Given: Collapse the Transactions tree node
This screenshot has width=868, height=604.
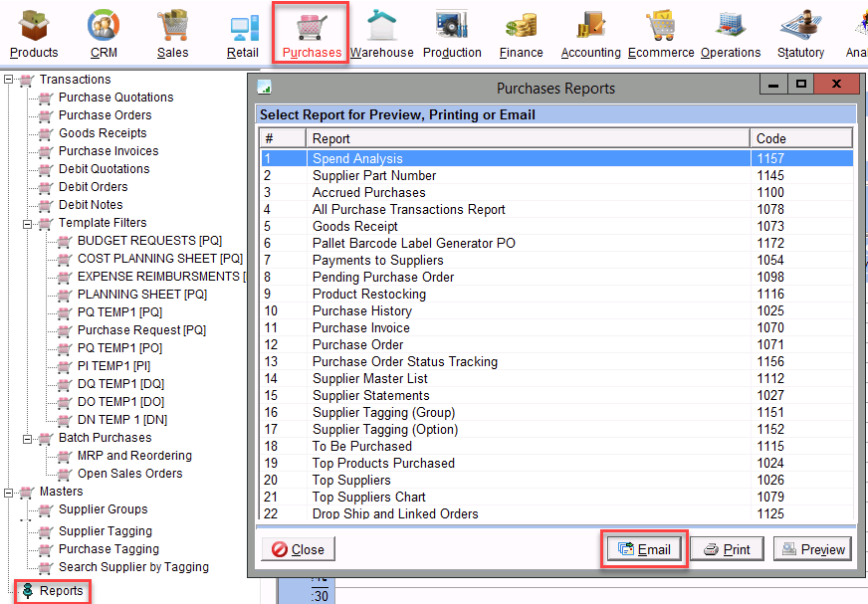Looking at the screenshot, I should [9, 80].
